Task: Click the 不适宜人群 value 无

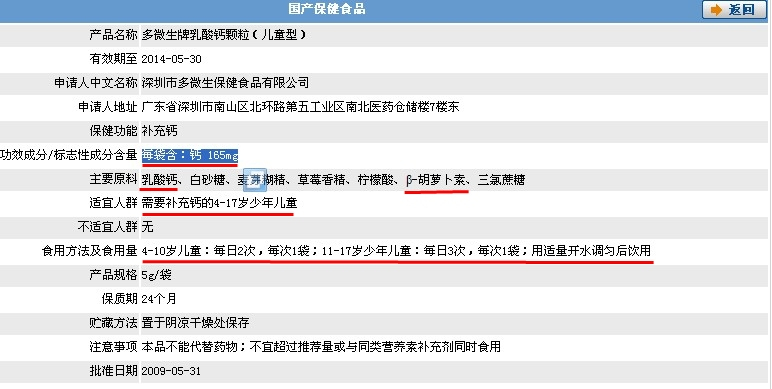Action: click(x=148, y=227)
